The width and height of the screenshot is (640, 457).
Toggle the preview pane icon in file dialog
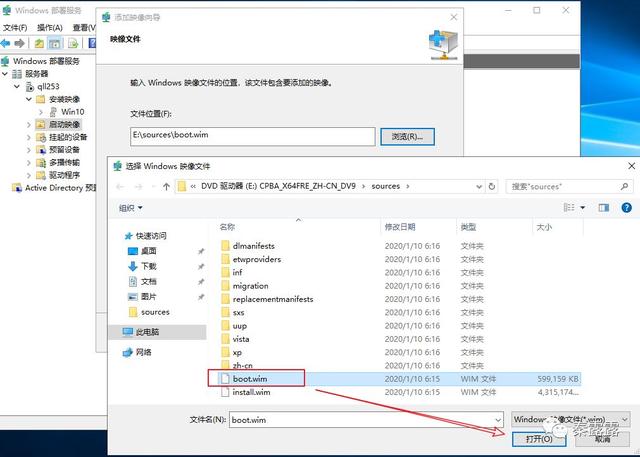tap(604, 208)
